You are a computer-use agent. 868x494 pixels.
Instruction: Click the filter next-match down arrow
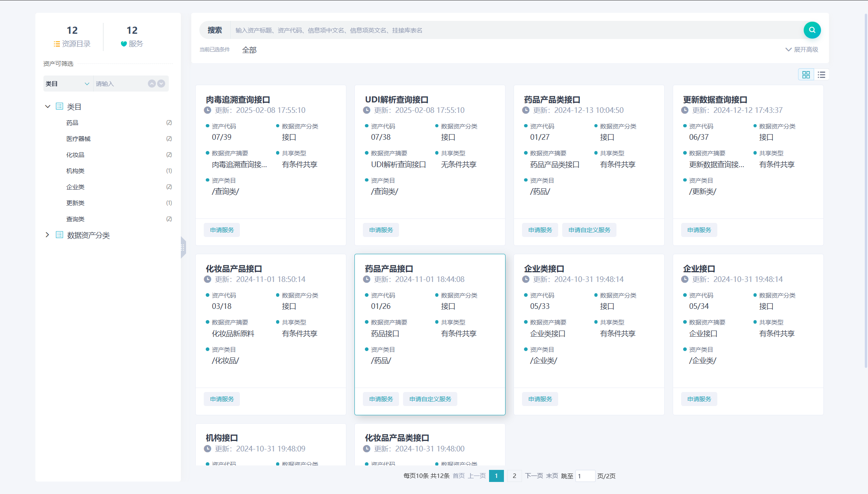[161, 84]
